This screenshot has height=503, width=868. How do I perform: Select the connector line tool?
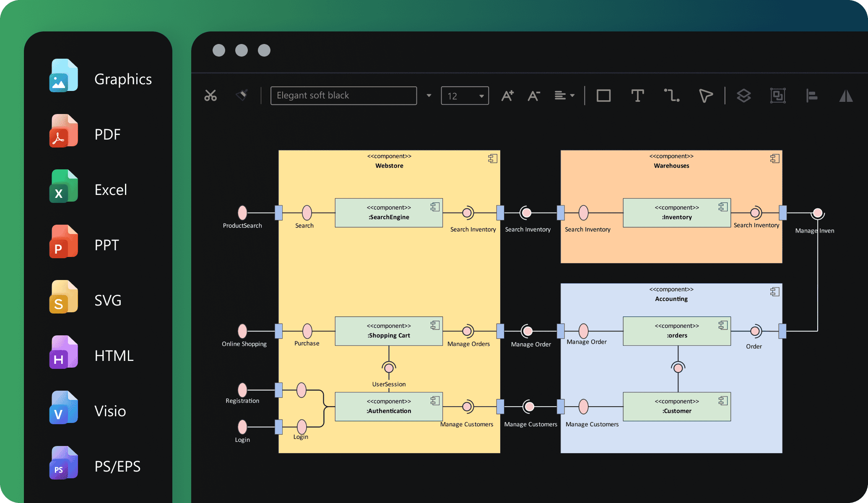672,96
